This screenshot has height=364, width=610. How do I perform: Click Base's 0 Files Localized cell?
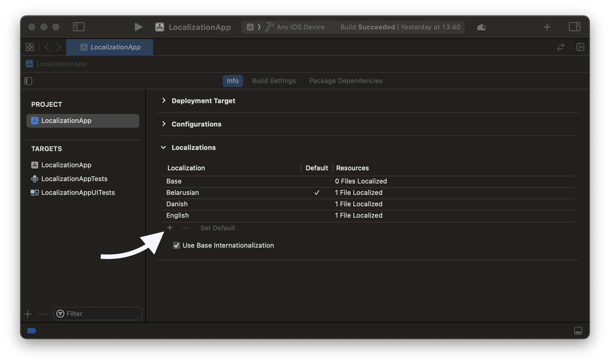click(361, 181)
